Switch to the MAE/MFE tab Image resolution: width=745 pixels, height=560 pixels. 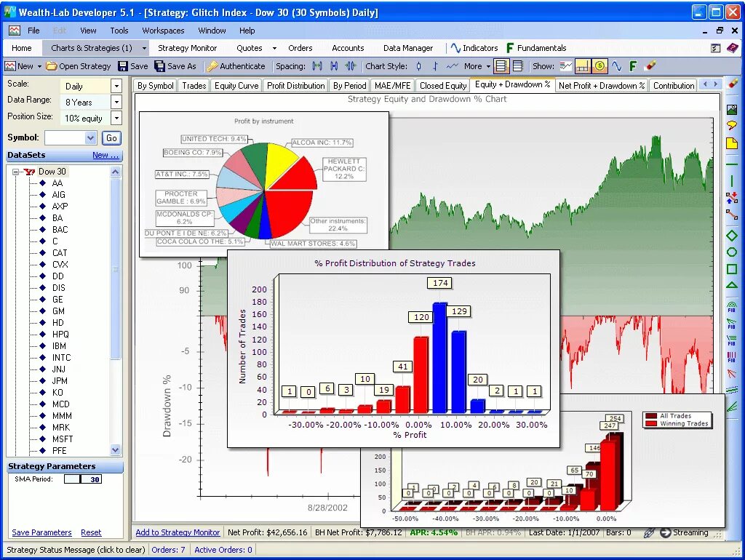coord(392,86)
